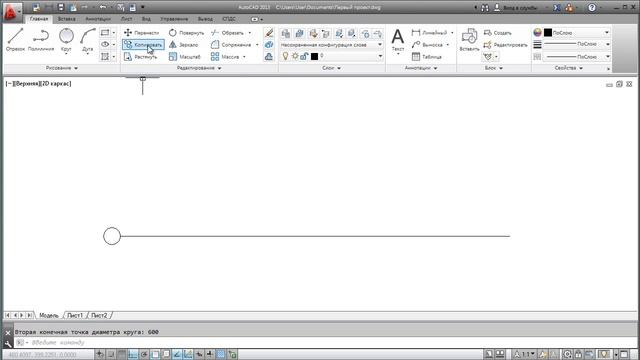Image resolution: width=640 pixels, height=360 pixels.
Task: Switch to the Лист ribbon tab
Action: coord(127,19)
